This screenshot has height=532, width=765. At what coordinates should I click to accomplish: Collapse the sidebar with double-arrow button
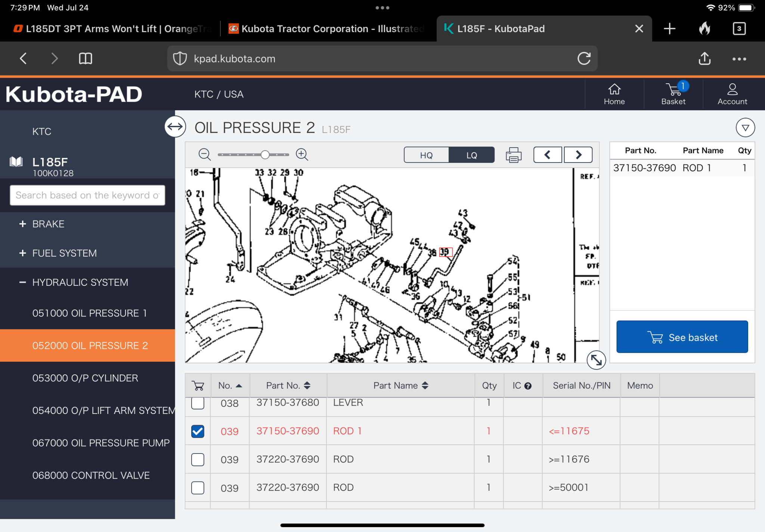[x=175, y=127]
